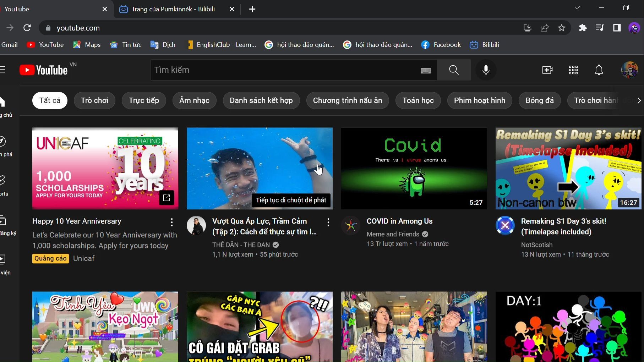Screen dimensions: 644x362
Task: Select the Âm nhạc category chip
Action: click(194, 100)
